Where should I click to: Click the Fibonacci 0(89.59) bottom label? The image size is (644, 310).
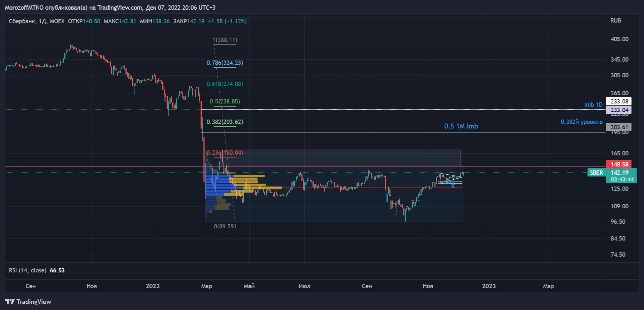[225, 226]
